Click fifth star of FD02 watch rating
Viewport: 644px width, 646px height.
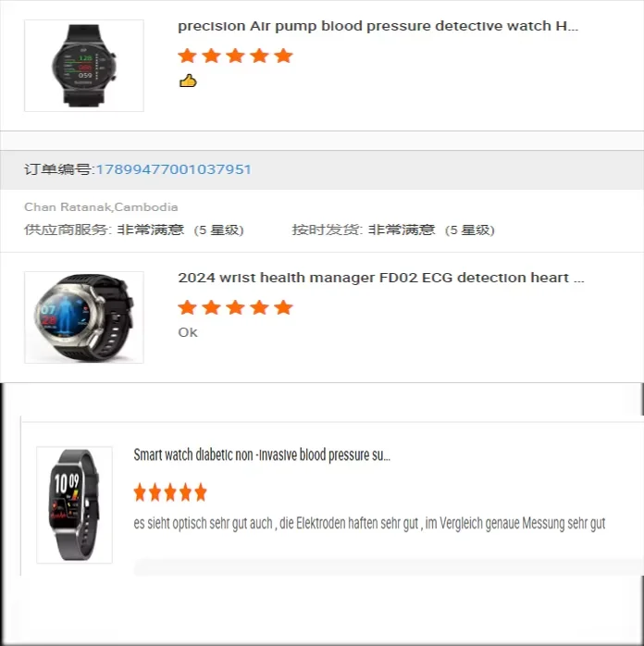[x=284, y=307]
